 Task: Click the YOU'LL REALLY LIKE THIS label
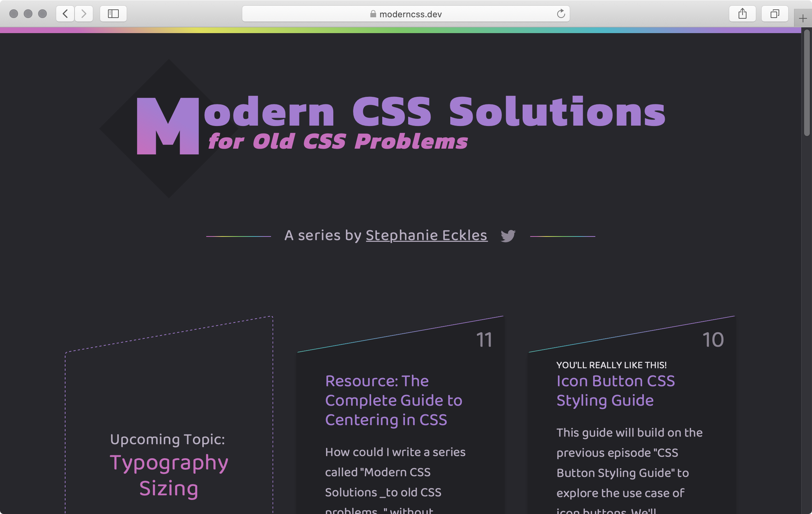(612, 365)
